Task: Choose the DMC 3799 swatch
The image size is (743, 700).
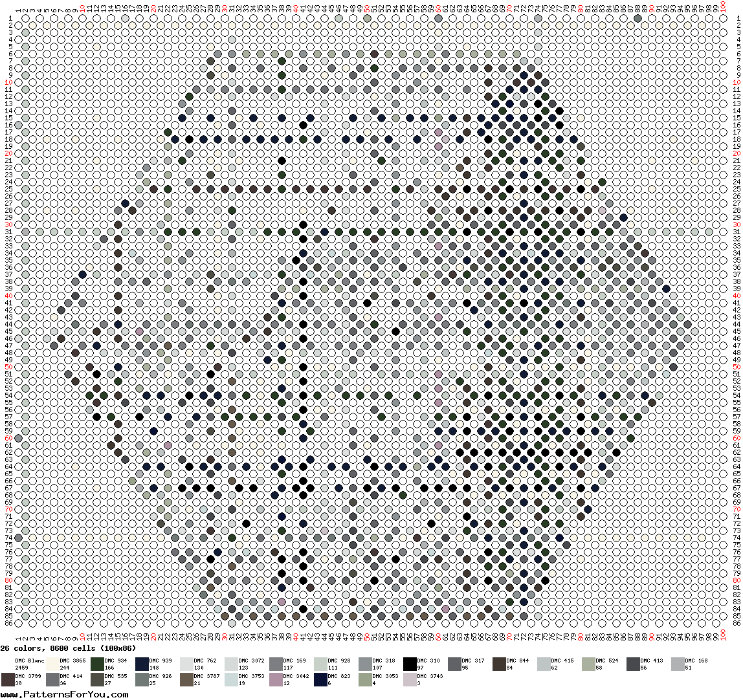Action: 8,680
